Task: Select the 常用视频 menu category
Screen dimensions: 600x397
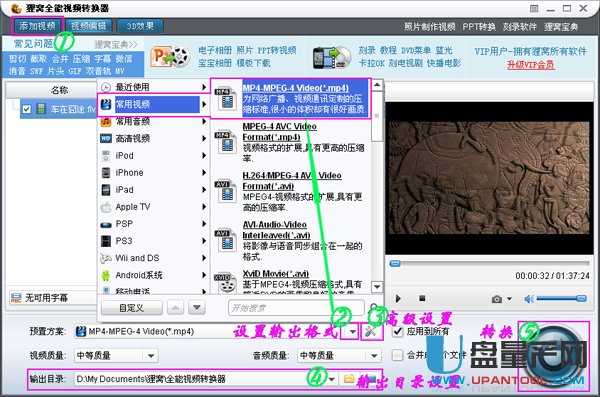Action: [x=153, y=104]
